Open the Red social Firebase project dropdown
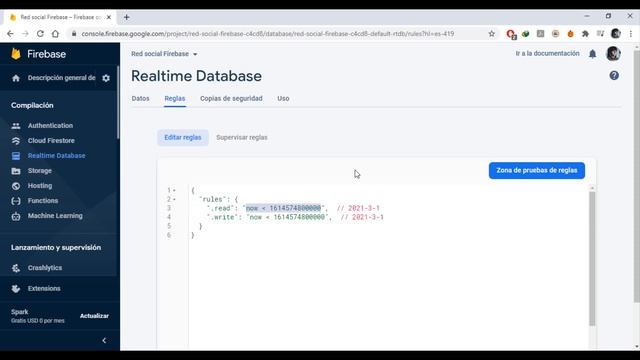Screen dimensions: 640x360 (x=164, y=54)
